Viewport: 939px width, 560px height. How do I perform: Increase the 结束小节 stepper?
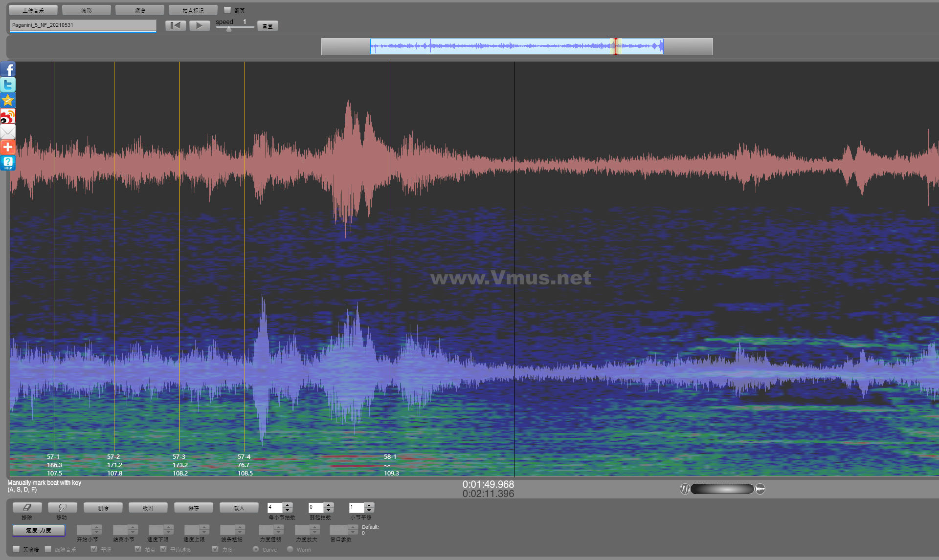133,527
